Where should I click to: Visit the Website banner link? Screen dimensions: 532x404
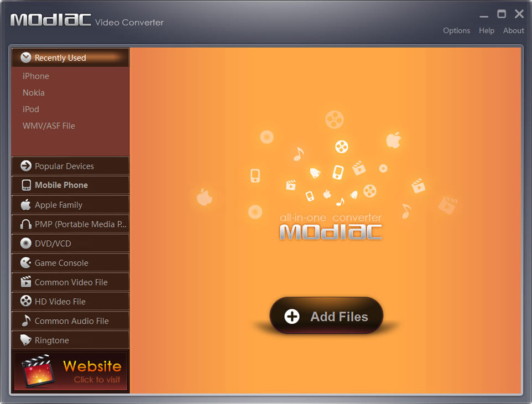(71, 371)
